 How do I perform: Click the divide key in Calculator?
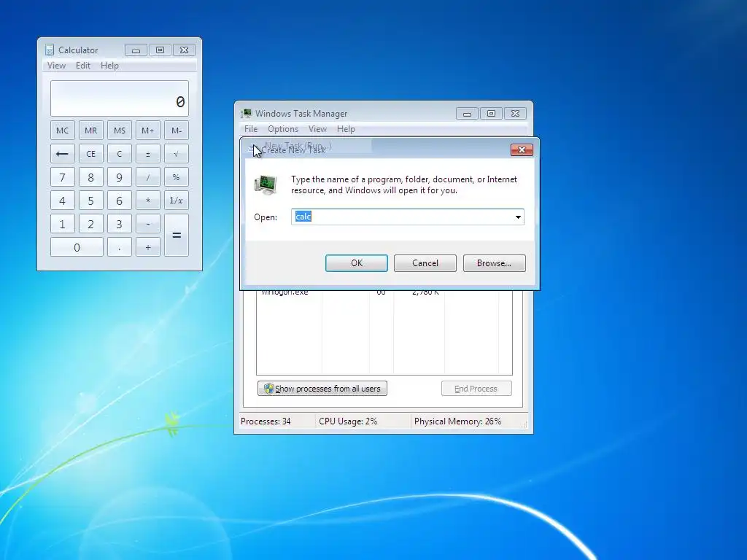pos(147,177)
